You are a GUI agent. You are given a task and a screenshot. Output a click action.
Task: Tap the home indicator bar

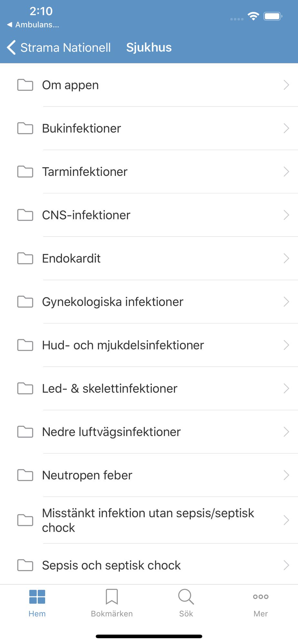(x=149, y=636)
